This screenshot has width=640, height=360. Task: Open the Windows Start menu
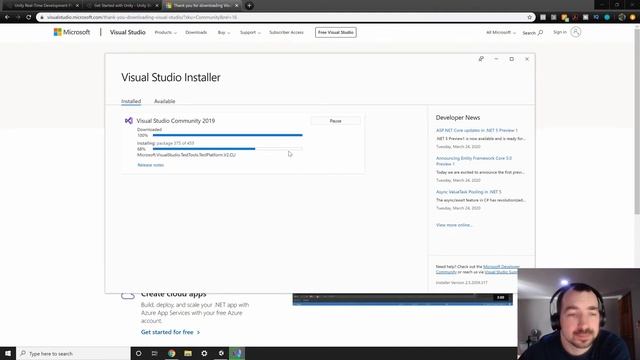[x=8, y=353]
